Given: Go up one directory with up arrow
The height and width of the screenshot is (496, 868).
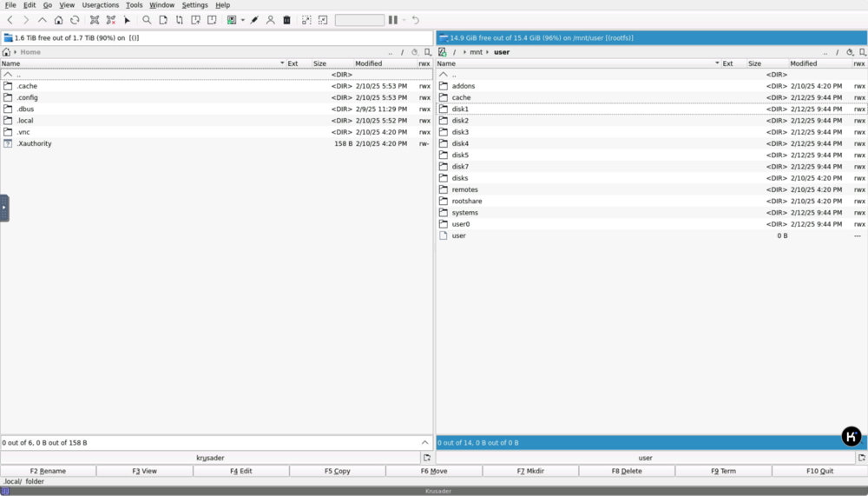Looking at the screenshot, I should pyautogui.click(x=42, y=20).
